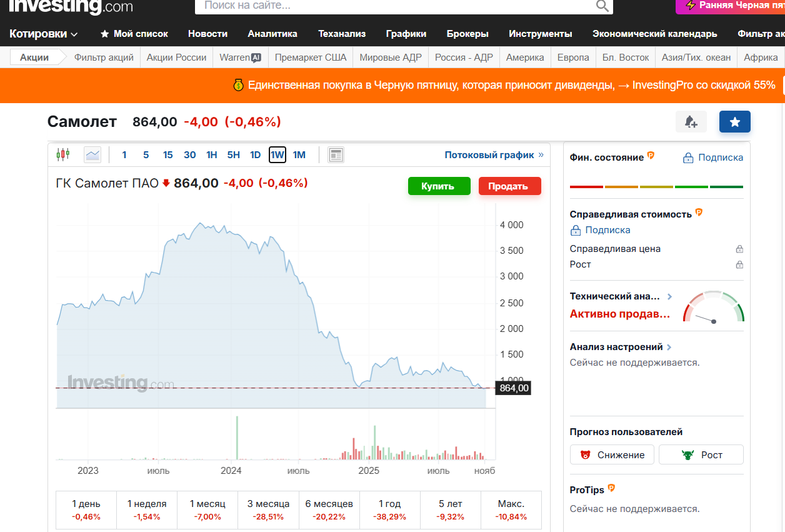Go to Акции России
The height and width of the screenshot is (532, 785).
click(x=176, y=58)
